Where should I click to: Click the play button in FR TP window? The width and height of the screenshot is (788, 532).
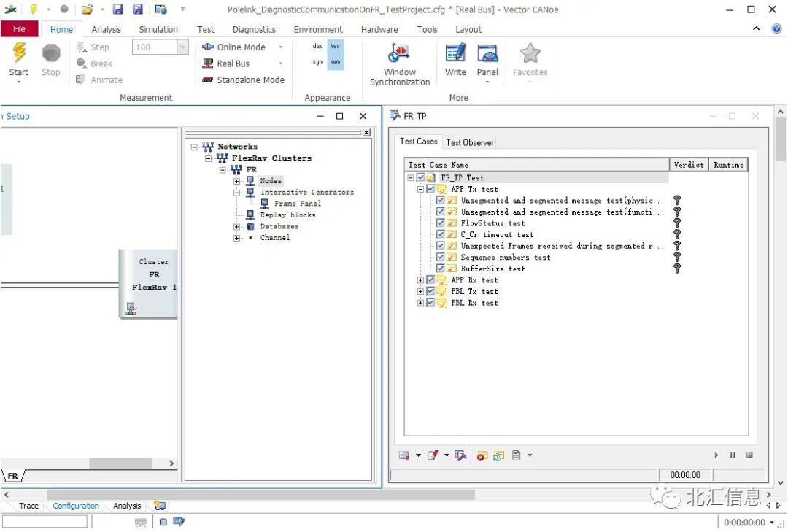coord(716,455)
